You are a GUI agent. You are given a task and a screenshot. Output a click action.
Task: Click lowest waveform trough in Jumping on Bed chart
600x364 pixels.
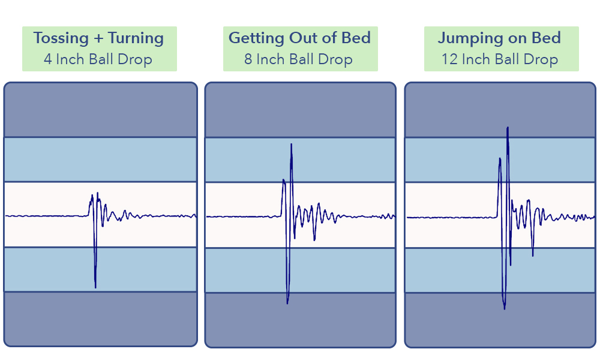tap(505, 308)
